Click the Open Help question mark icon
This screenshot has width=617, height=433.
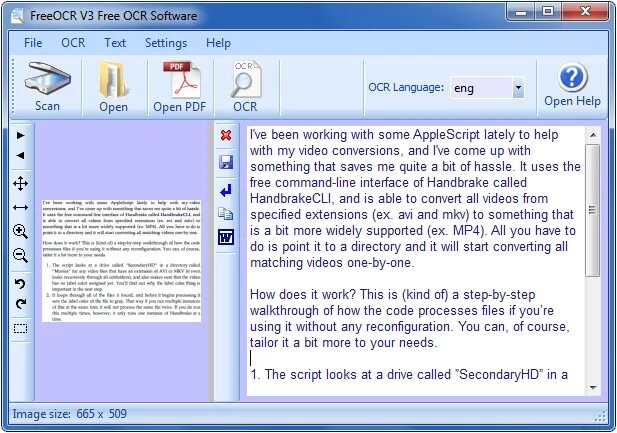572,77
